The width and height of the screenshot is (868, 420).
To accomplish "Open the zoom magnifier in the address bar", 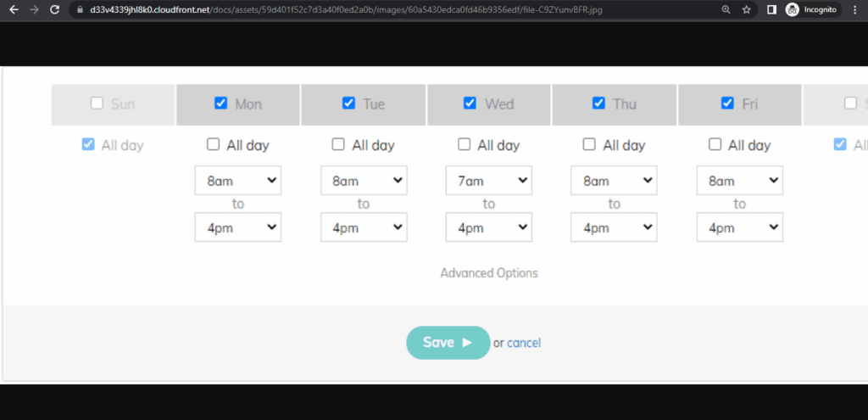I will [x=726, y=9].
